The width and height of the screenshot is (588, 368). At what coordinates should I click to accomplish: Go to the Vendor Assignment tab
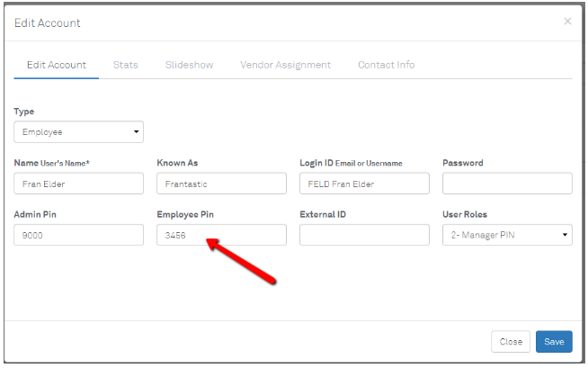click(x=285, y=65)
